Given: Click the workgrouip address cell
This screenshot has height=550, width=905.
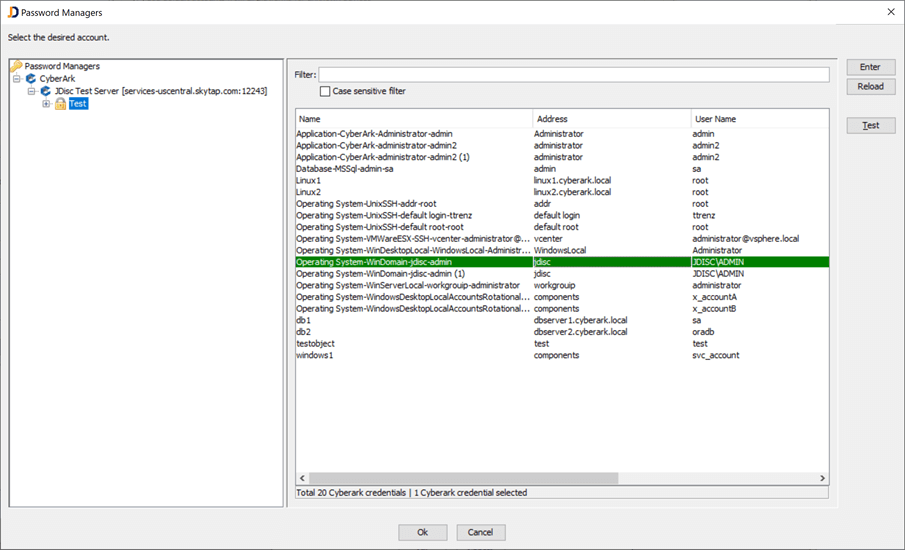Looking at the screenshot, I should pos(555,286).
